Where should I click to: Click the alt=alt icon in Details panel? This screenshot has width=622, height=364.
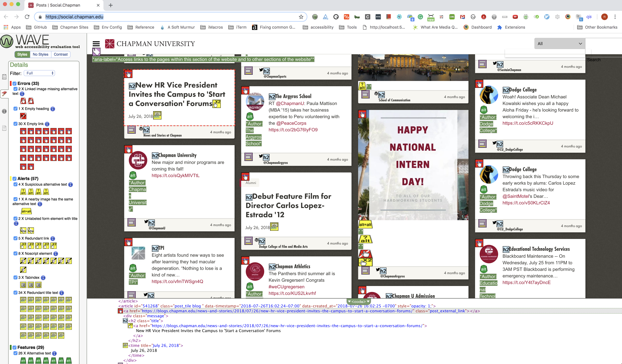point(26,211)
